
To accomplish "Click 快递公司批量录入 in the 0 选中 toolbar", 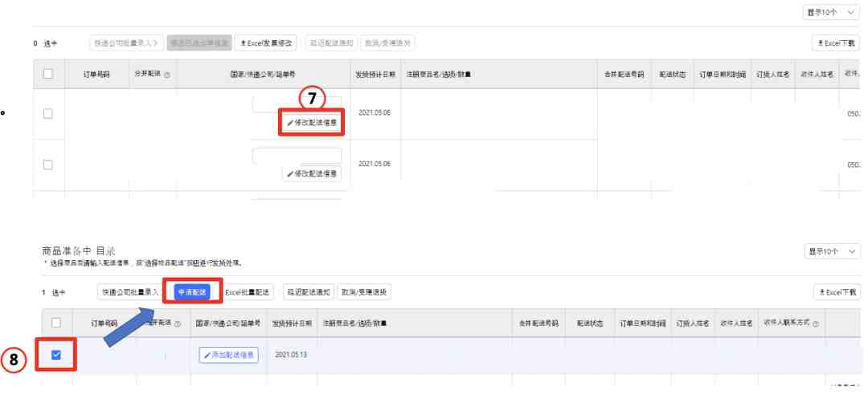I will (126, 43).
